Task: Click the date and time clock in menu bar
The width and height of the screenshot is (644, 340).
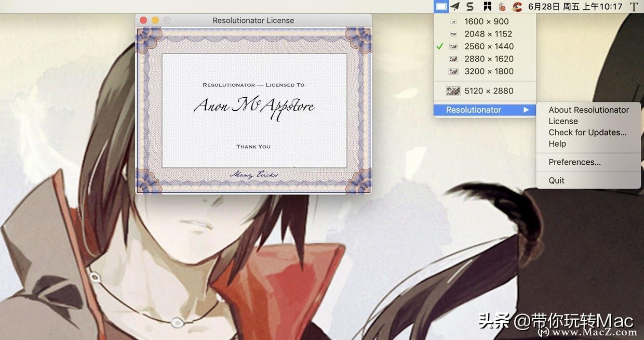Action: pos(575,7)
